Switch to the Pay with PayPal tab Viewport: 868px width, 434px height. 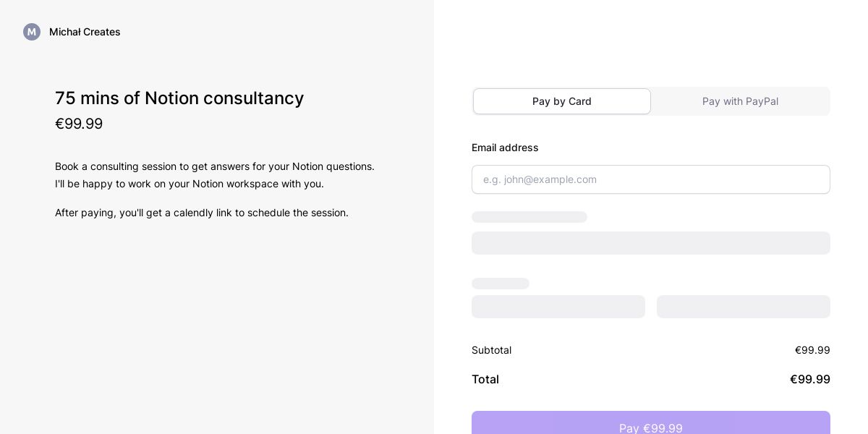tap(740, 101)
